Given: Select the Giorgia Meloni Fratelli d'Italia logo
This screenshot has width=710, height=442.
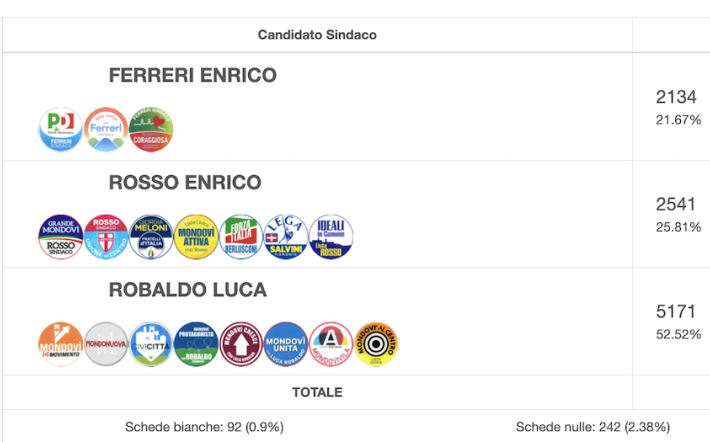Looking at the screenshot, I should tap(151, 236).
